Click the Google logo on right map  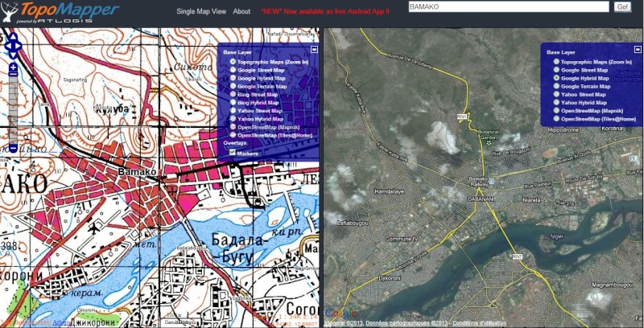click(x=340, y=314)
